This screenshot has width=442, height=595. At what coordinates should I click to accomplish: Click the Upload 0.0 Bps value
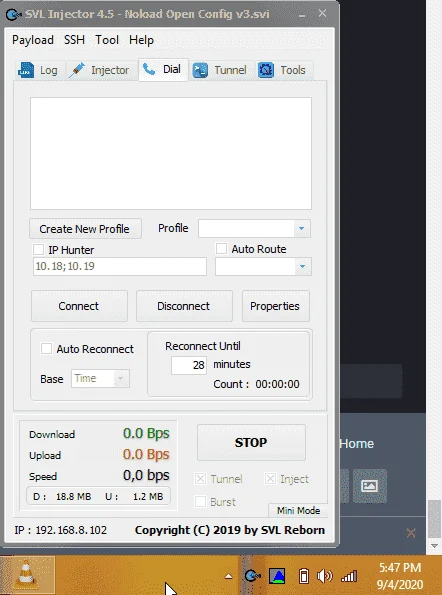tap(146, 454)
